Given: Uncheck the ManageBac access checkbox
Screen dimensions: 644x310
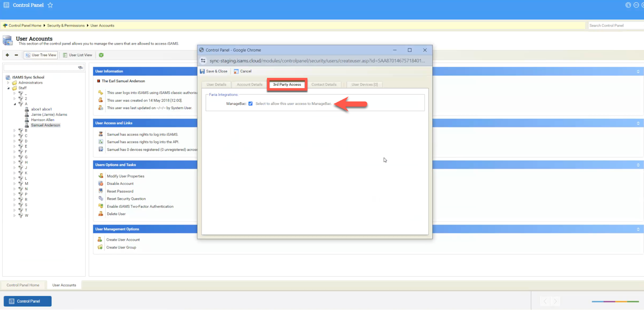Looking at the screenshot, I should pos(250,104).
